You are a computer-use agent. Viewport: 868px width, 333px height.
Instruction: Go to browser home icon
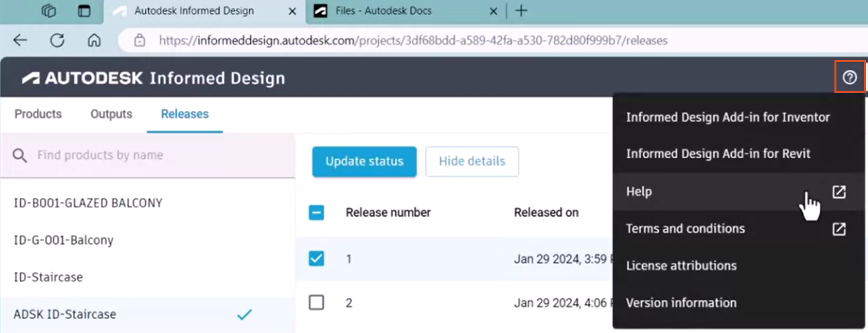point(94,40)
